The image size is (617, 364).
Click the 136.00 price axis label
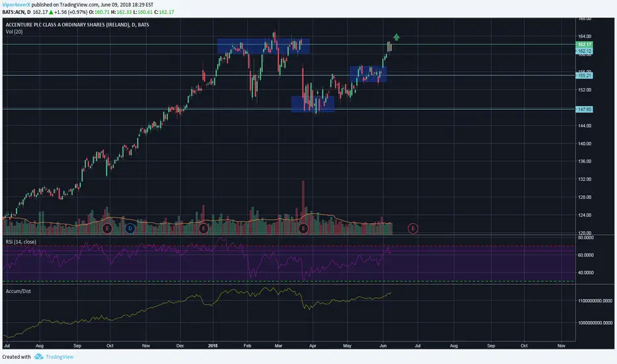[x=585, y=161]
